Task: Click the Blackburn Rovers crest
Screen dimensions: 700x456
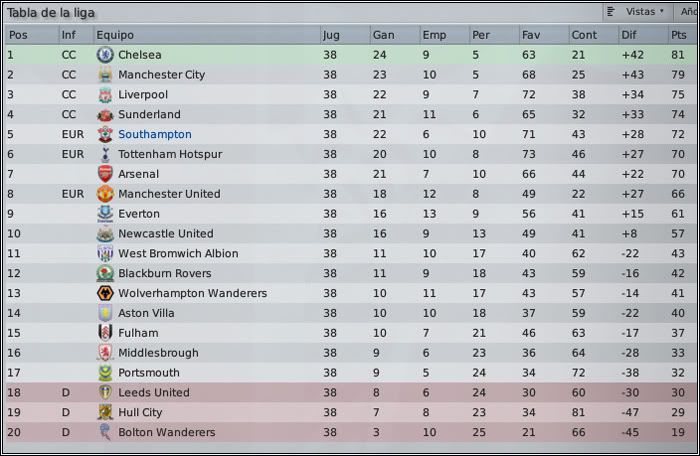Action: (105, 273)
